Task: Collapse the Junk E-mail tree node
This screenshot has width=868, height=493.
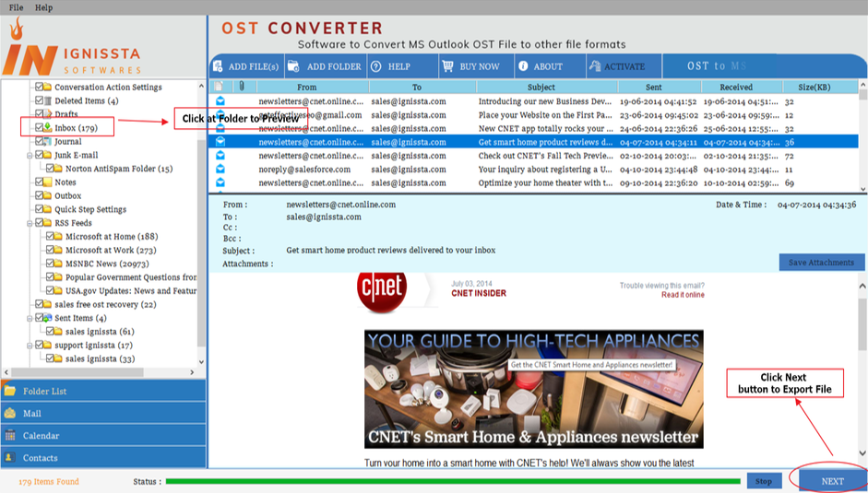Action: (30, 156)
